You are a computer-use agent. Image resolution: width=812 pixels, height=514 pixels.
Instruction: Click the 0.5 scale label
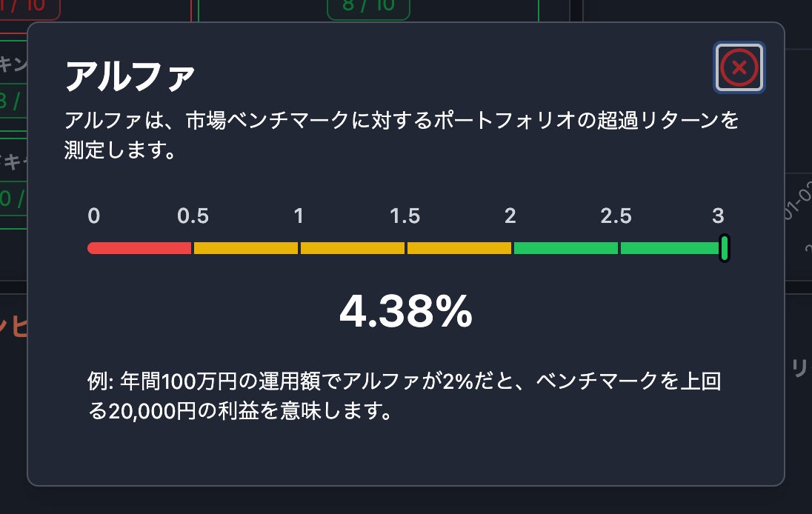coord(193,216)
